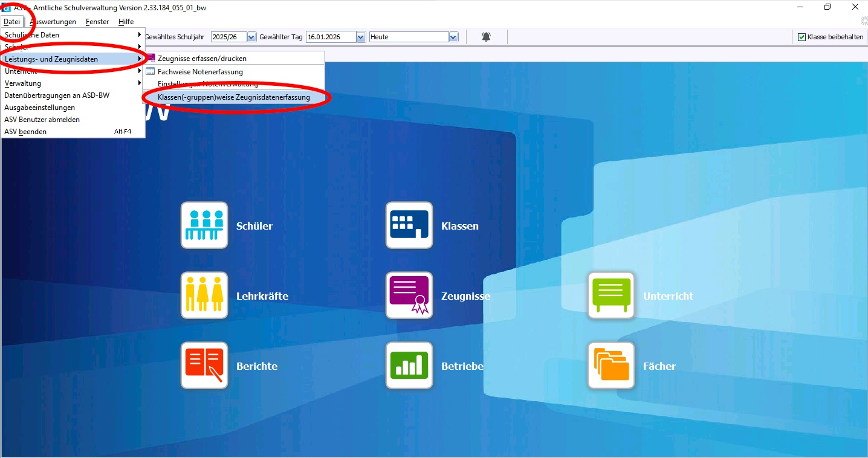Expand the Heute dropdown list
Viewport: 868px width, 458px height.
[453, 37]
